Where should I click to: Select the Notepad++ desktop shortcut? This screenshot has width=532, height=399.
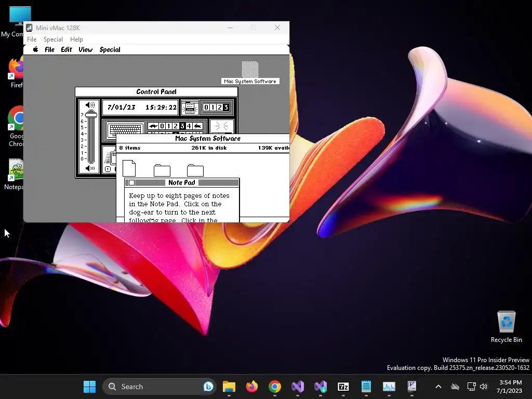(x=14, y=174)
